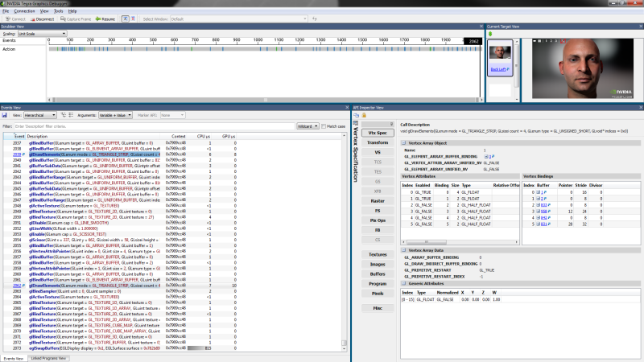The image size is (644, 362).
Task: Open the Misc inspector page
Action: tap(378, 308)
